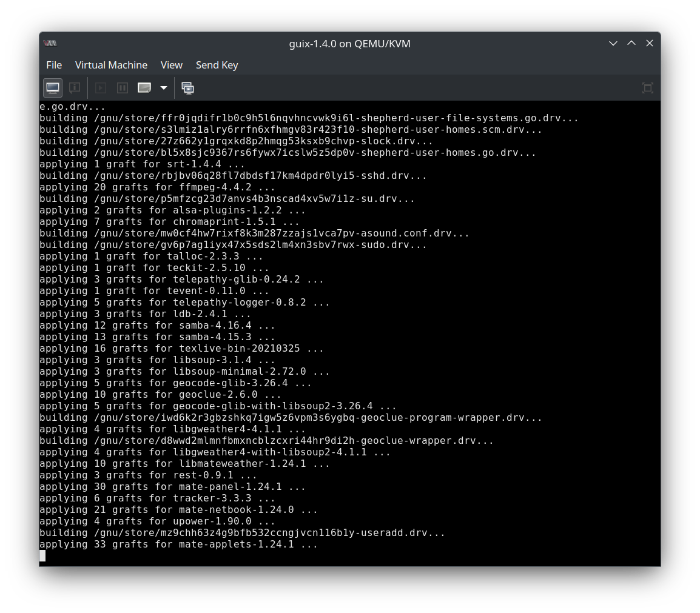The height and width of the screenshot is (613, 700).
Task: Minimize the guix-1.4.0 window
Action: pos(613,43)
